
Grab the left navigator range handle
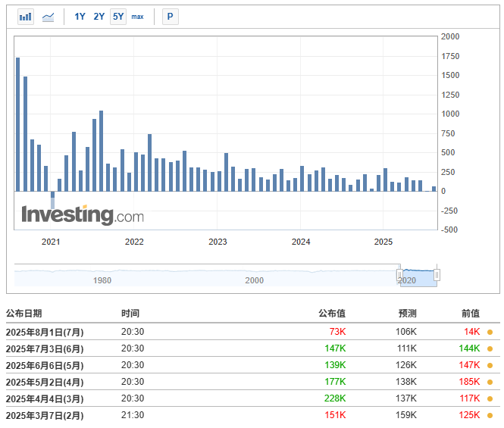coord(400,274)
